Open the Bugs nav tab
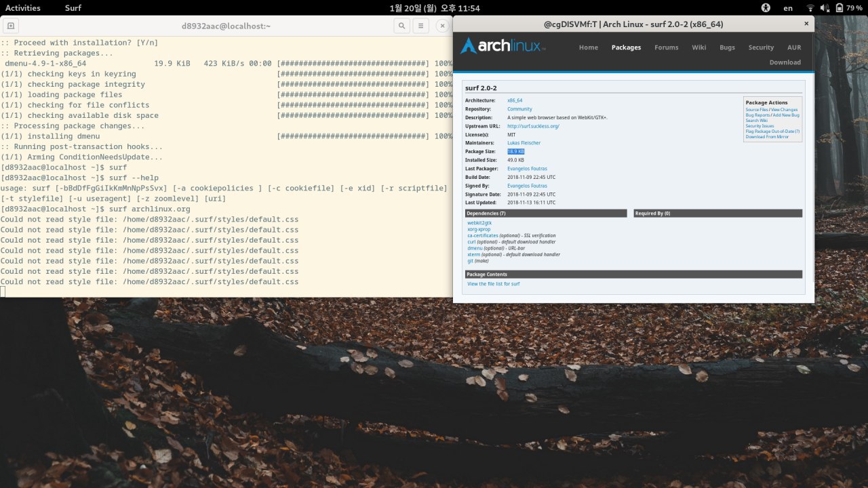This screenshot has height=488, width=868. click(727, 47)
